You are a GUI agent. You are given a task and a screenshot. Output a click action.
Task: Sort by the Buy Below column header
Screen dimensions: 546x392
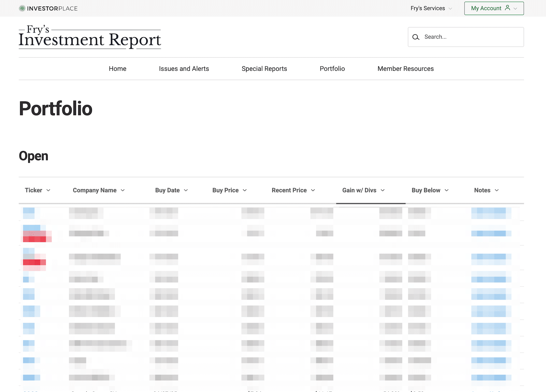pos(426,190)
